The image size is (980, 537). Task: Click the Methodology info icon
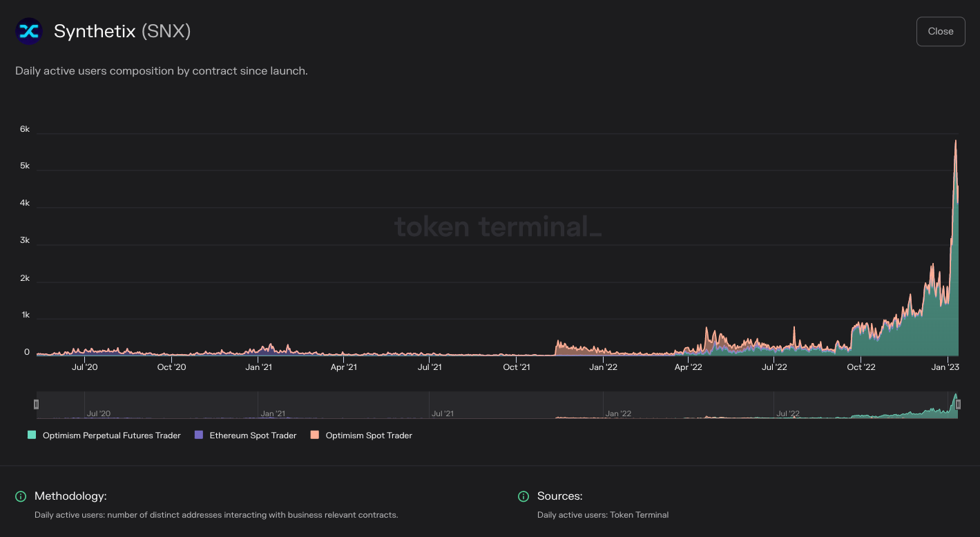point(21,496)
